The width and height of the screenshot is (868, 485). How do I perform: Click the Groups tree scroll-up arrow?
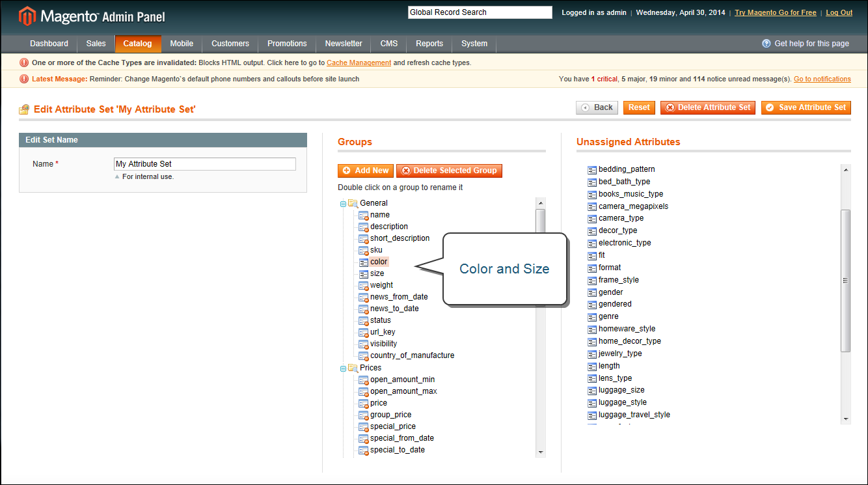click(541, 202)
